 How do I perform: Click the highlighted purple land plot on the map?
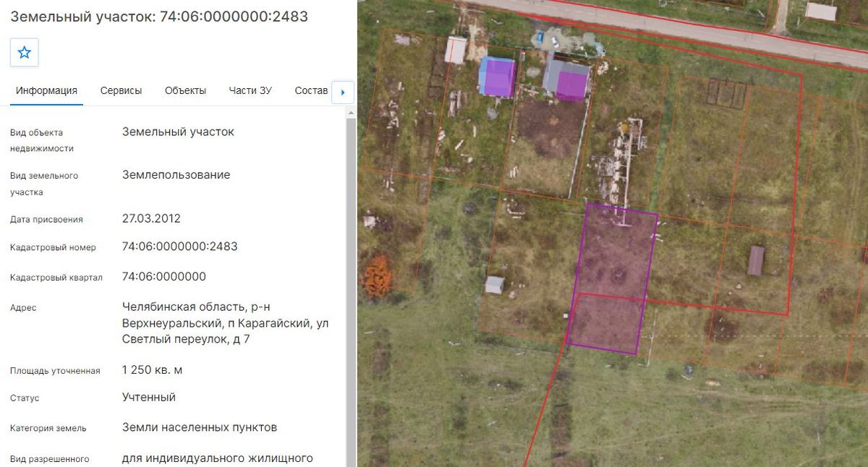612,278
